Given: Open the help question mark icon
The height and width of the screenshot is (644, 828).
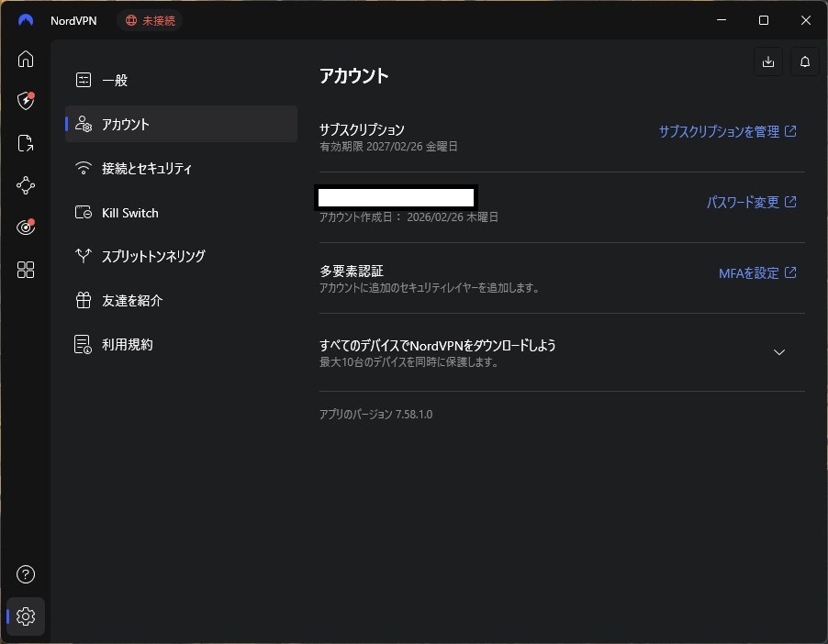Looking at the screenshot, I should (x=26, y=575).
